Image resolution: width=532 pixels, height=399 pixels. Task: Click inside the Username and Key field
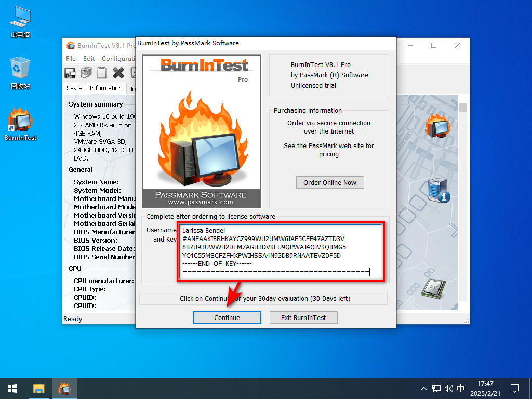(281, 251)
